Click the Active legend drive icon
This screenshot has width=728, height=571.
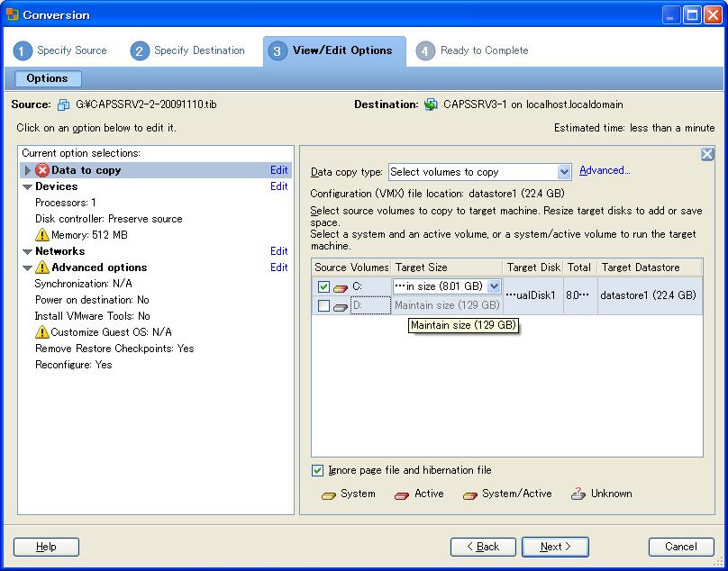click(x=401, y=495)
